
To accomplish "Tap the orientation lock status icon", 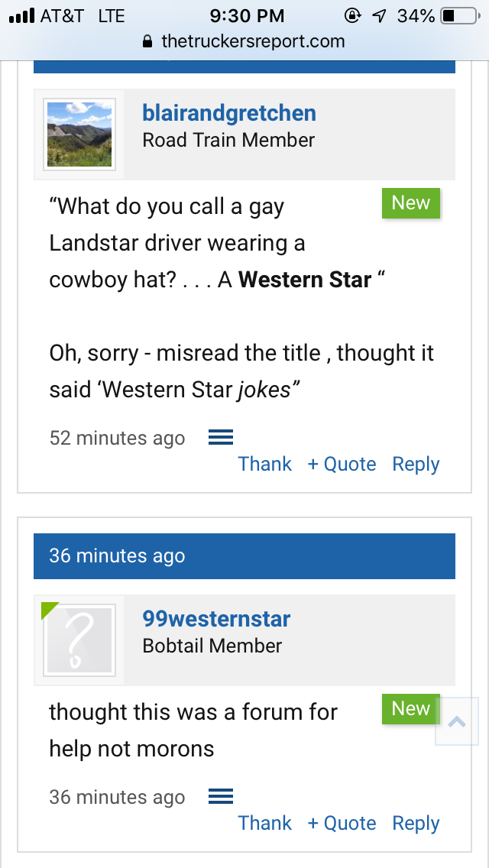I will [x=354, y=16].
